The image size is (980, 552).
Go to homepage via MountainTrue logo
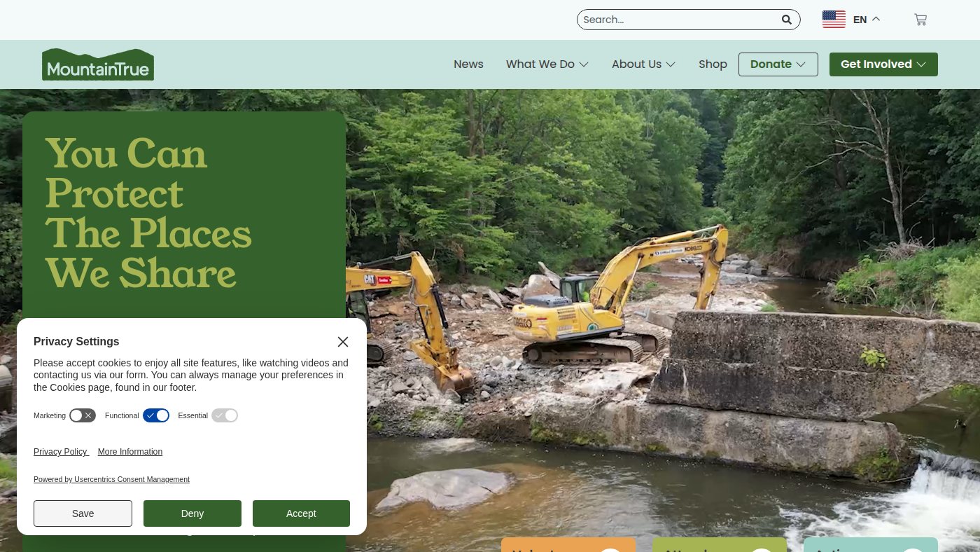(x=98, y=64)
